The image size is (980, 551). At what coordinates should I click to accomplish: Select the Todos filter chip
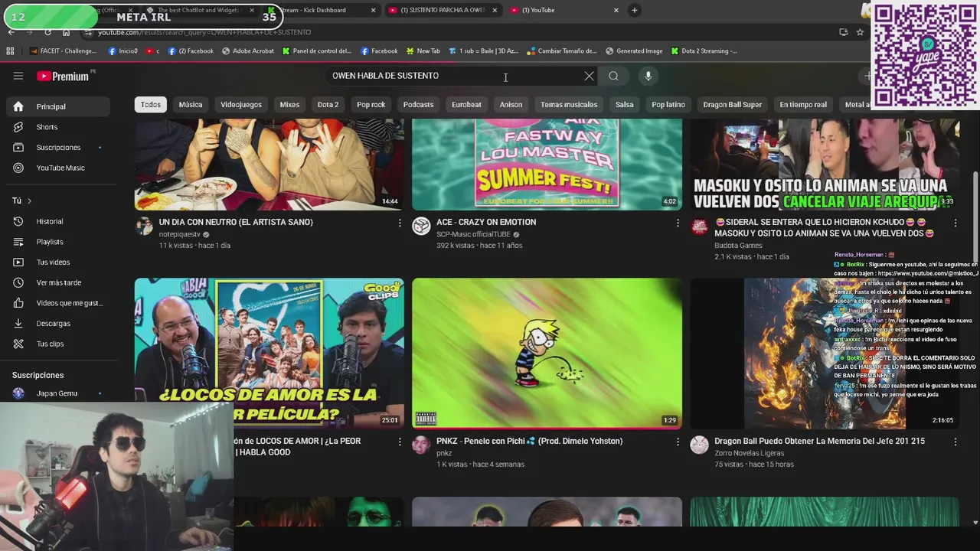point(151,105)
